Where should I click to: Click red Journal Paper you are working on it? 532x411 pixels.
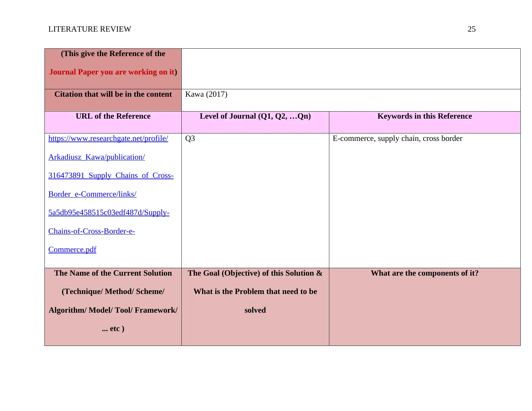pyautogui.click(x=112, y=72)
